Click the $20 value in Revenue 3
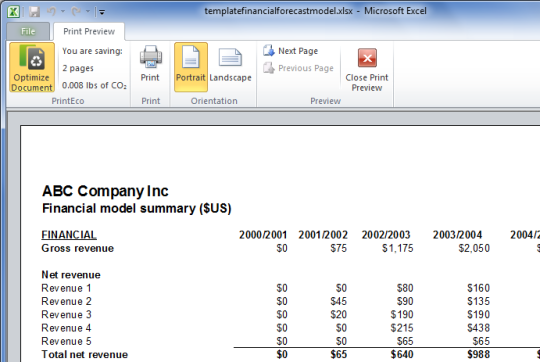This screenshot has width=540, height=362. pyautogui.click(x=339, y=314)
